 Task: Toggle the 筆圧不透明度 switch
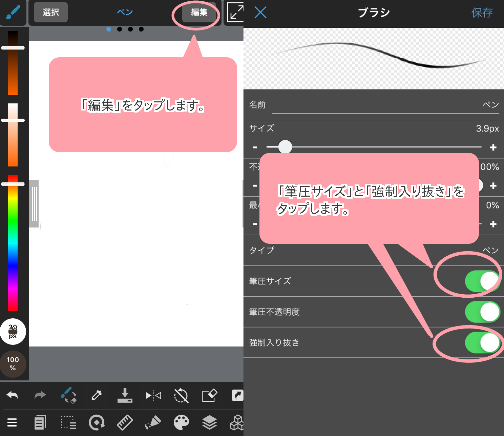pyautogui.click(x=482, y=312)
